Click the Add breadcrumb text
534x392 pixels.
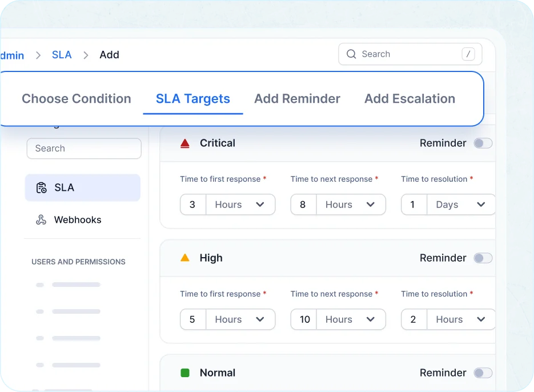(109, 54)
